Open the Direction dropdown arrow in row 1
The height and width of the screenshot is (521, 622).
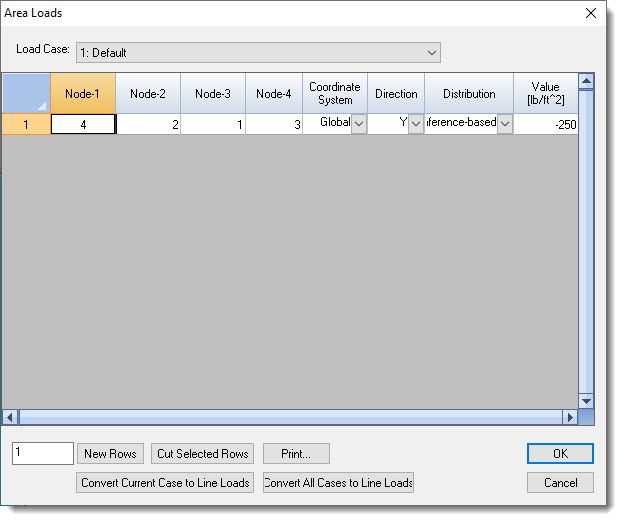click(415, 124)
